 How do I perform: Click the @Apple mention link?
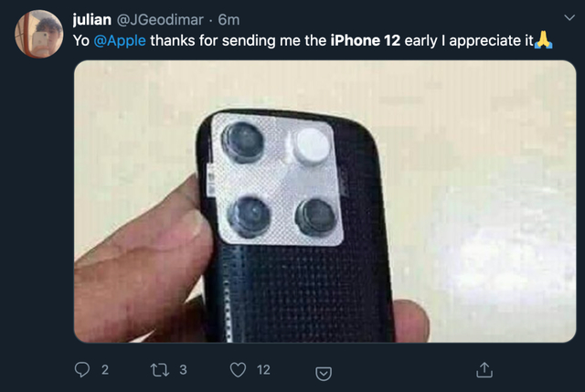(120, 41)
